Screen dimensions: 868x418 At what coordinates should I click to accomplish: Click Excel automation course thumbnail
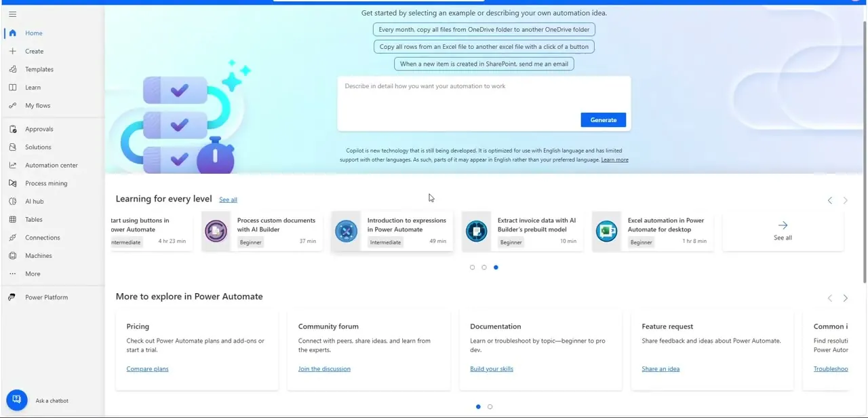607,231
